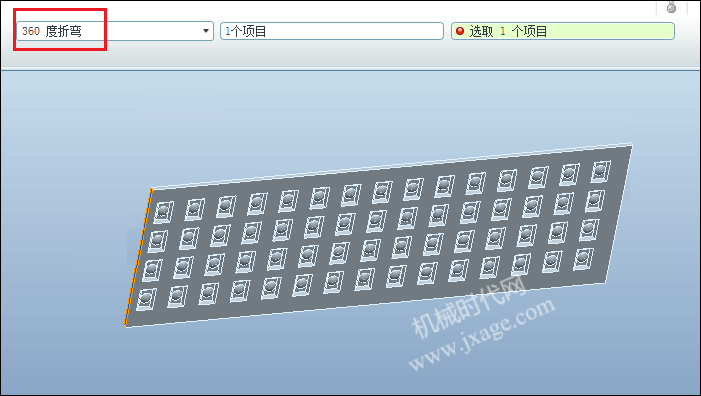The image size is (701, 396).
Task: Activate the 1个项目 collector field
Action: 332,31
